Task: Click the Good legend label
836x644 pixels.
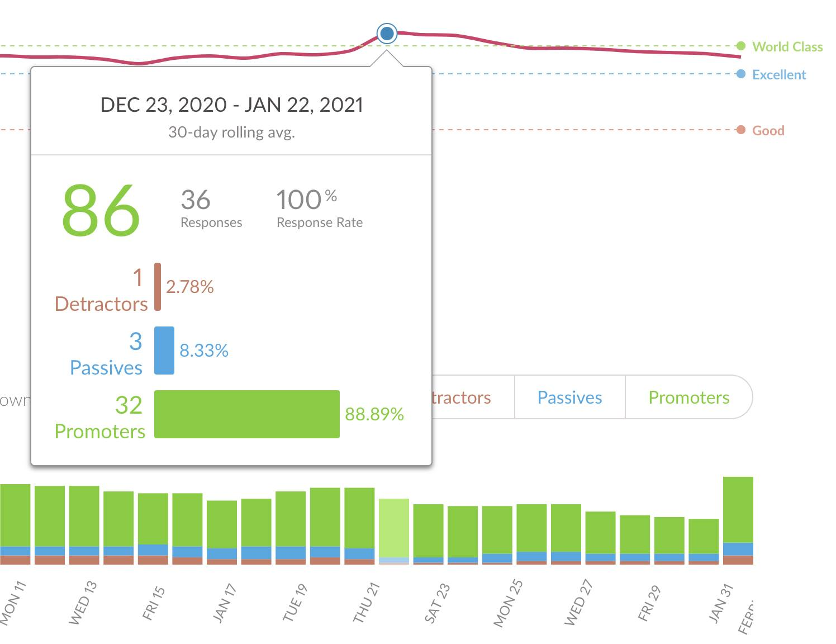Action: 768,131
